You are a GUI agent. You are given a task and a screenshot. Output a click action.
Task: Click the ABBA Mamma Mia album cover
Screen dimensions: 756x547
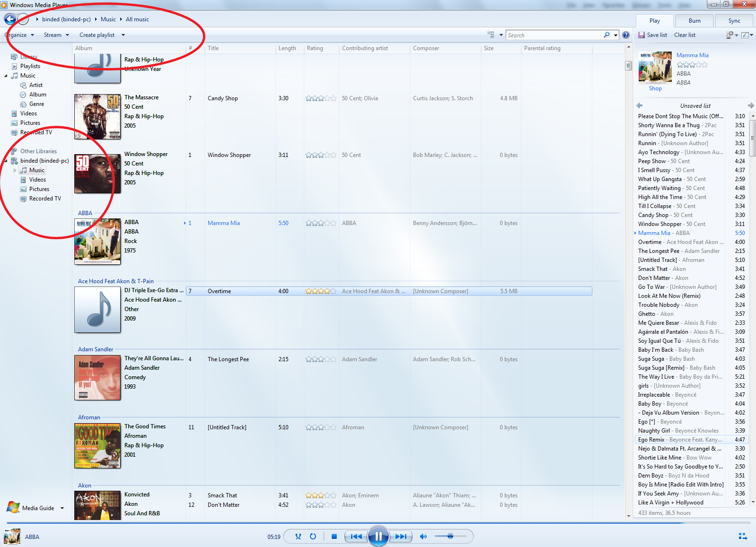pyautogui.click(x=97, y=242)
